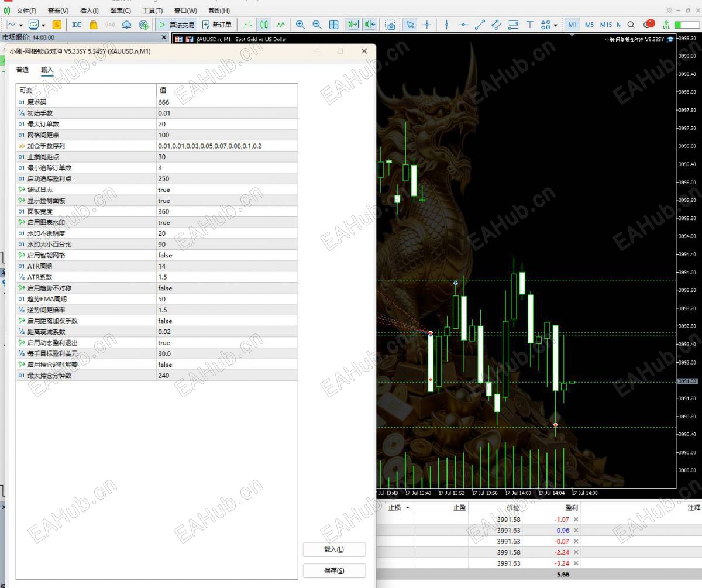
Task: Click the 保存(S) button
Action: (x=334, y=570)
